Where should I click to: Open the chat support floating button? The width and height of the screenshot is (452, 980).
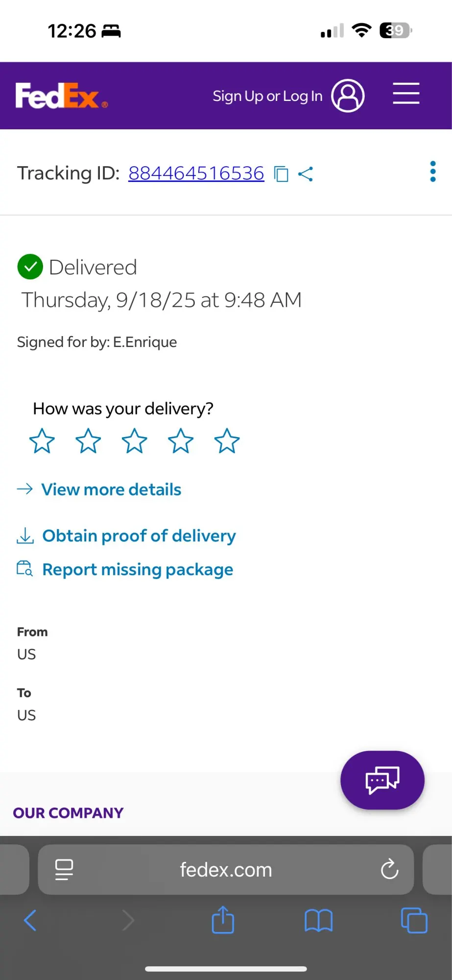coord(382,780)
